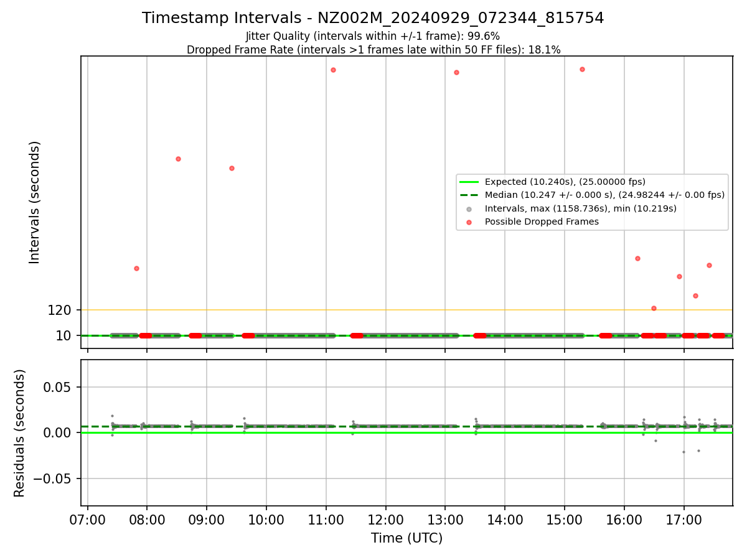Click the top red dot just after 11:00

click(x=333, y=70)
